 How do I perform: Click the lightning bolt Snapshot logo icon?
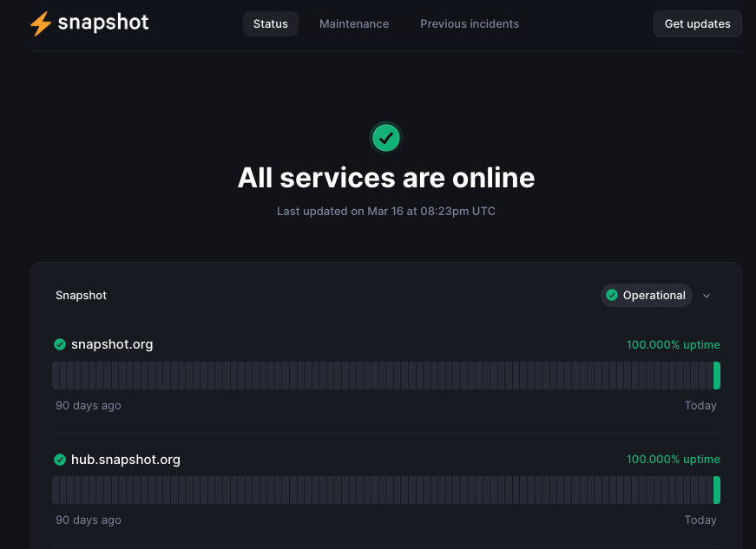click(41, 23)
